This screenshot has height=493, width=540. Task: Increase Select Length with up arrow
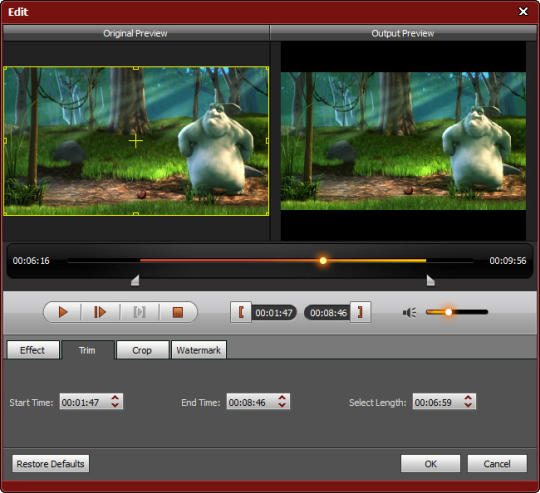click(468, 398)
